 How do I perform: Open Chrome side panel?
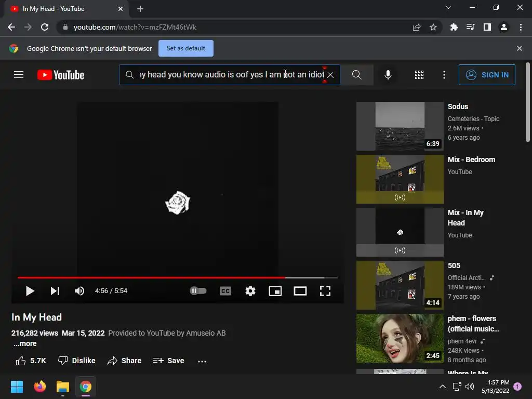pos(487,27)
